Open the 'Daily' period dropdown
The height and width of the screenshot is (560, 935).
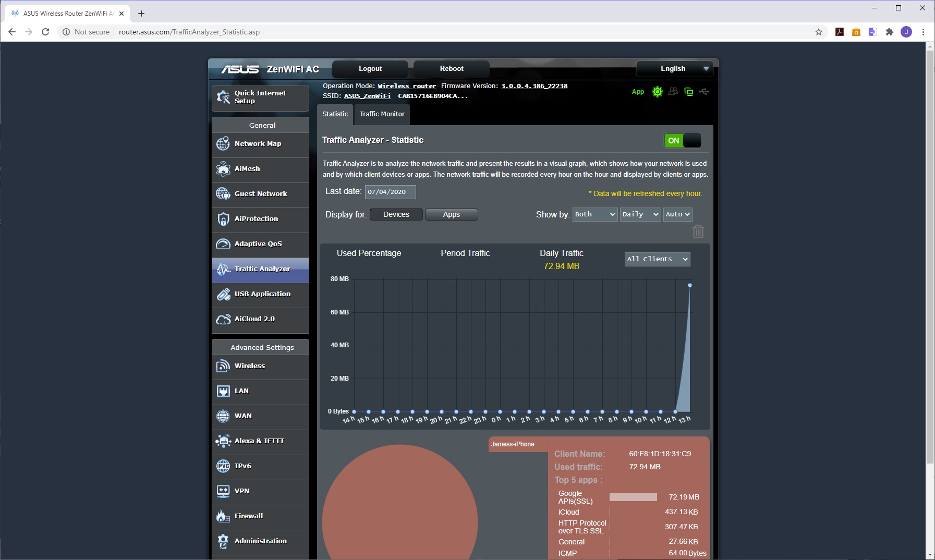click(640, 214)
